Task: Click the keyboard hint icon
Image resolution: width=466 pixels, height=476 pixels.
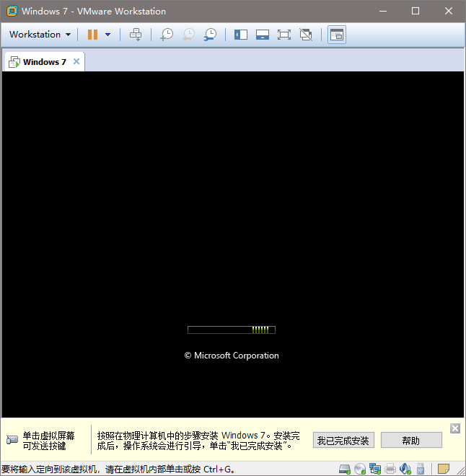Action: pos(12,439)
